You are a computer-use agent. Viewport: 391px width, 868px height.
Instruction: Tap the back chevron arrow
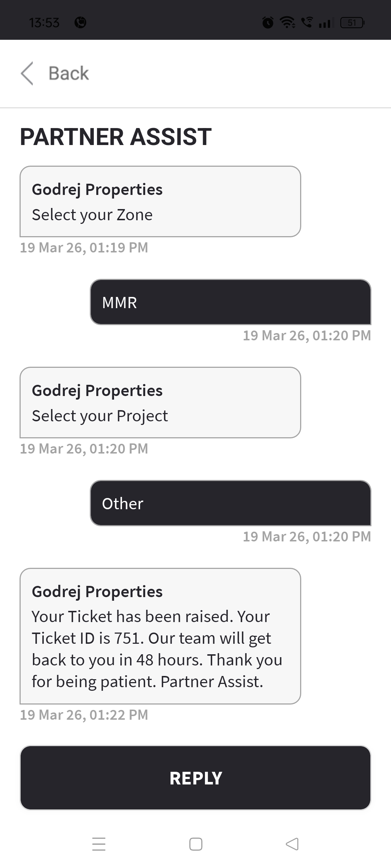tap(27, 73)
